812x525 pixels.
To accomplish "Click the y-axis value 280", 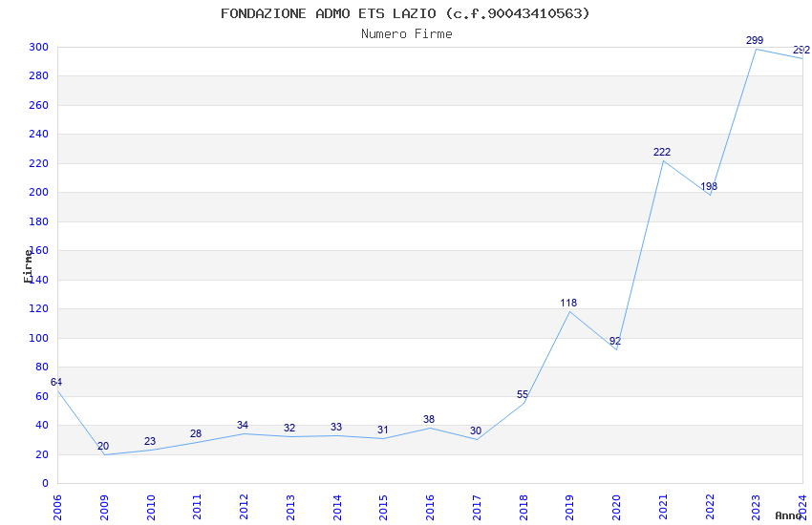I will click(x=39, y=76).
